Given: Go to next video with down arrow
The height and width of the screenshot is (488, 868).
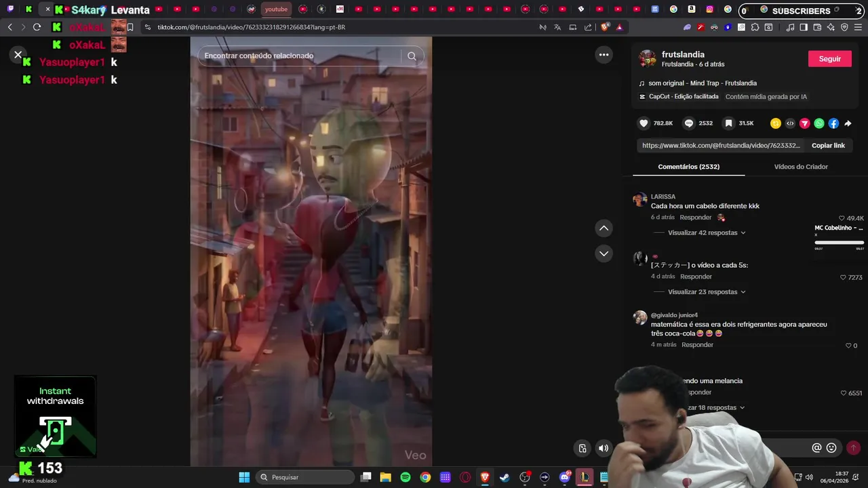Looking at the screenshot, I should [604, 253].
